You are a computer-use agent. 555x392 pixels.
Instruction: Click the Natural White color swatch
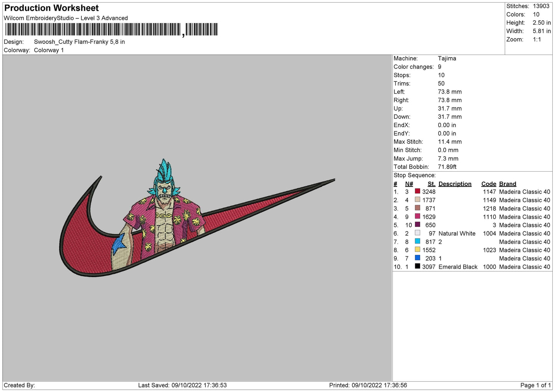pyautogui.click(x=417, y=233)
